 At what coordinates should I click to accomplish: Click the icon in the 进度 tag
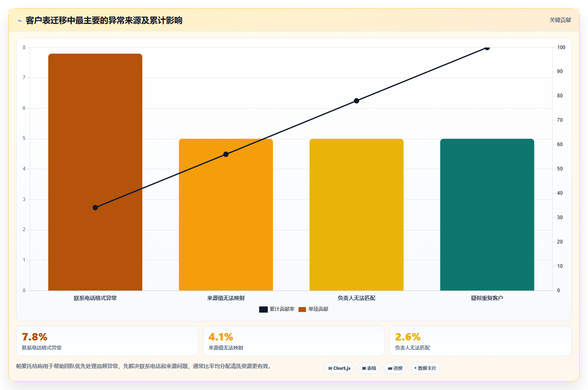tap(390, 369)
